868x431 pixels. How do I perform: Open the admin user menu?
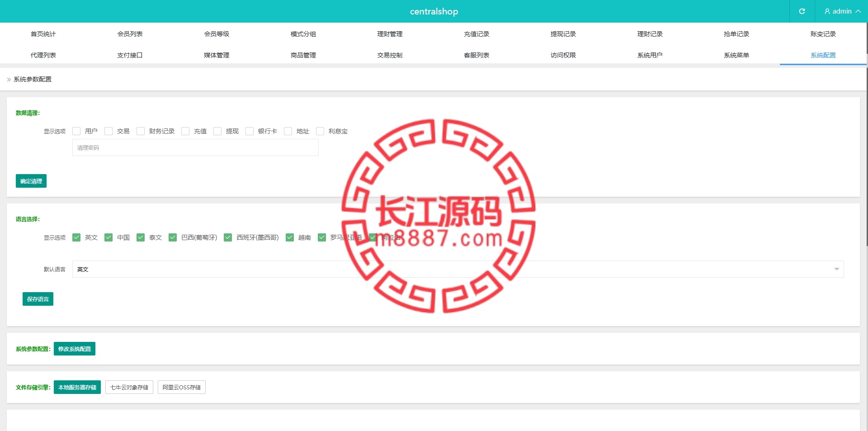tap(842, 11)
